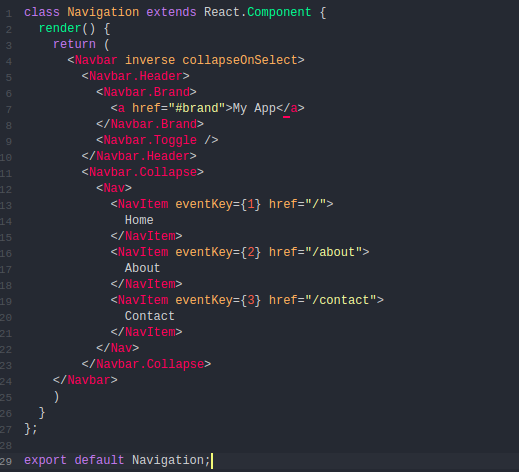The height and width of the screenshot is (472, 519).
Task: Click 'NavItem' with eventKey 1
Action: pos(143,204)
